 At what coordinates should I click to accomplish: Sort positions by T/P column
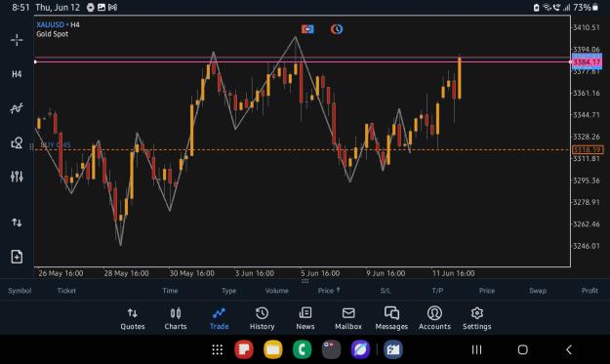[437, 291]
